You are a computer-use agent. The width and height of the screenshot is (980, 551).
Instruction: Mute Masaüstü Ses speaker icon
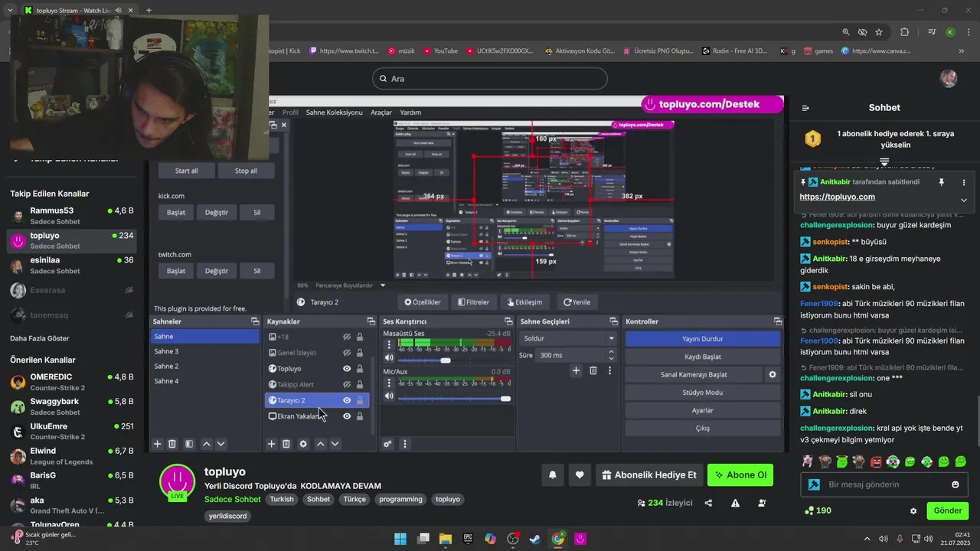pyautogui.click(x=389, y=358)
